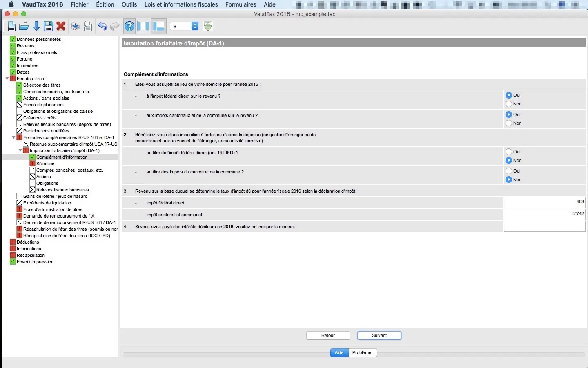The height and width of the screenshot is (368, 588).
Task: Collapse Imputation forfaitaire d'impôt (DA-1) node
Action: (20, 150)
